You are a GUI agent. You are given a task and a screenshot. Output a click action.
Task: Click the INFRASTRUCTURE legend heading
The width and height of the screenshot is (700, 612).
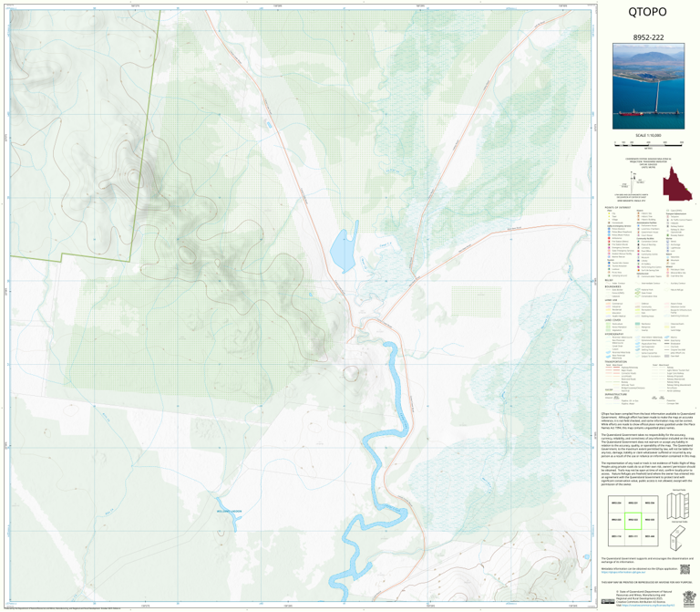pos(615,394)
